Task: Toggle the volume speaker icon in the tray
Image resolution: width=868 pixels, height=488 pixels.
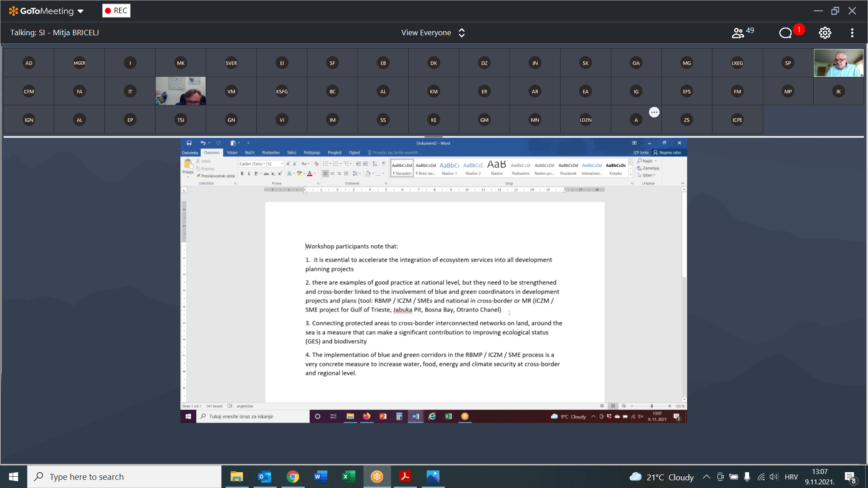Action: coord(774,477)
